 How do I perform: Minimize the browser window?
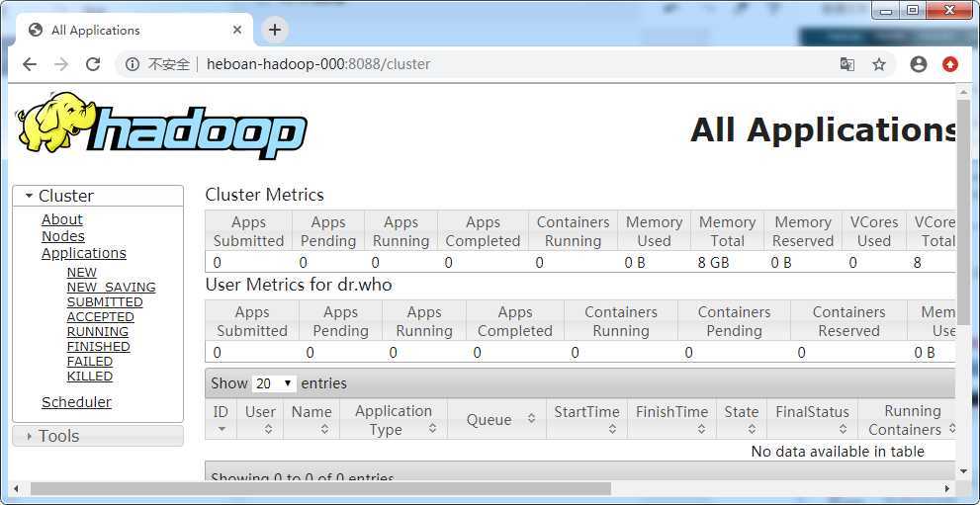(x=886, y=11)
